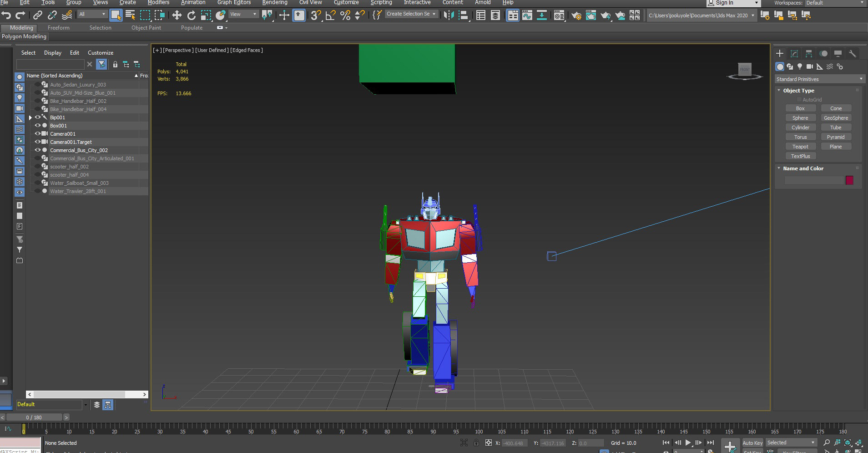Open the View coordinate system dropdown

[243, 14]
